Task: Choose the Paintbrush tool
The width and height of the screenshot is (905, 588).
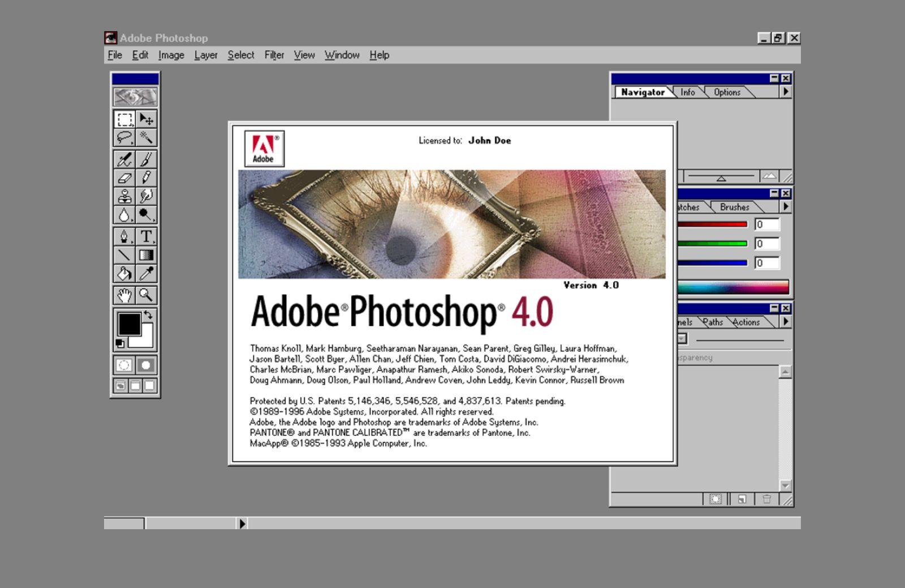Action: click(146, 159)
